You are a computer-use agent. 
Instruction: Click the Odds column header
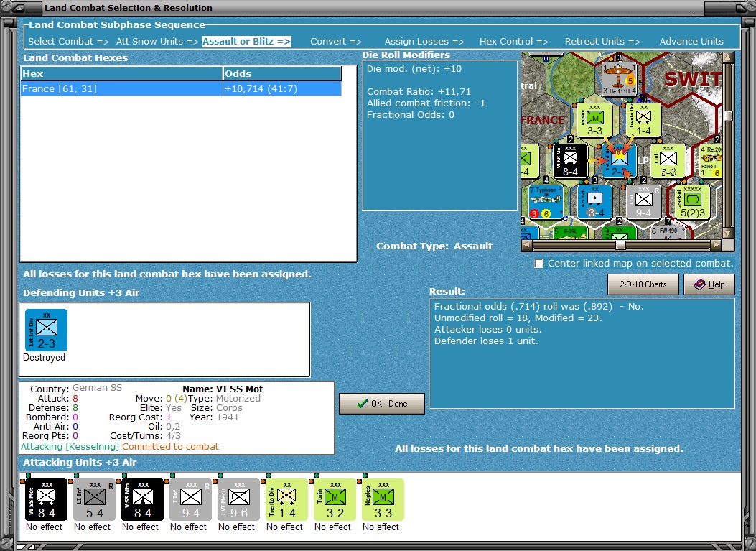tap(282, 73)
